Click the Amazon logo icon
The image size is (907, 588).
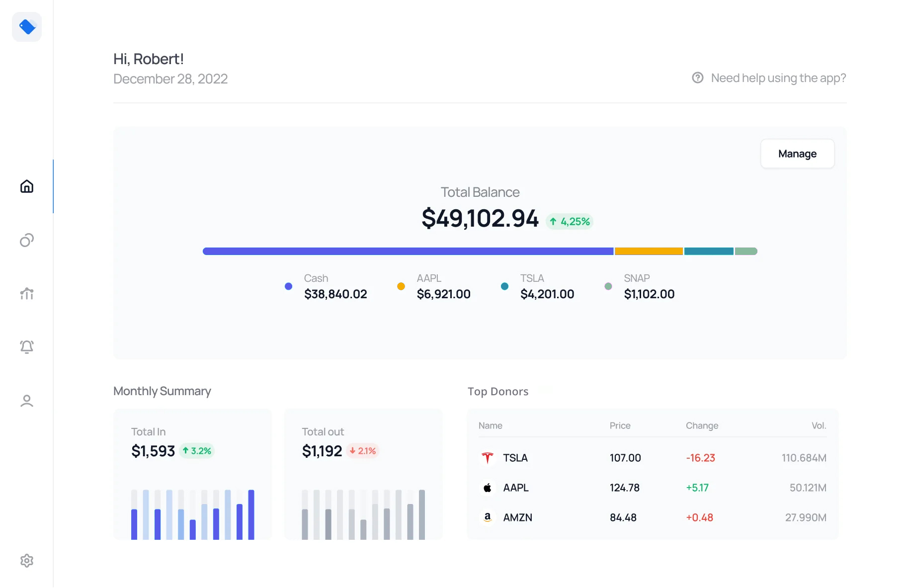click(x=488, y=517)
